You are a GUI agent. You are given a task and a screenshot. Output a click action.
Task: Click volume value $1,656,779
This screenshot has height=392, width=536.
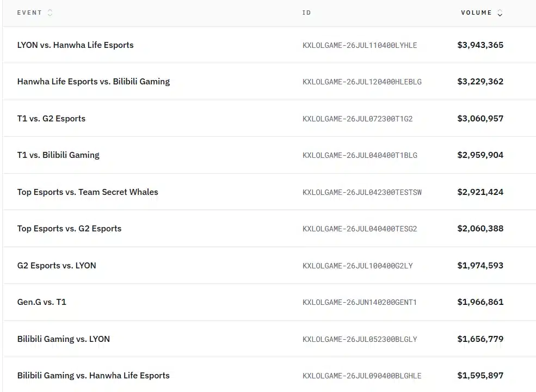[x=480, y=339]
